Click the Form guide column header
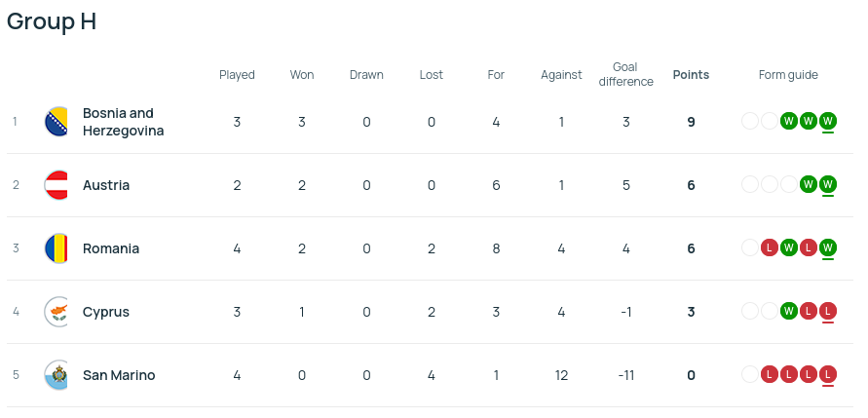 [x=788, y=75]
